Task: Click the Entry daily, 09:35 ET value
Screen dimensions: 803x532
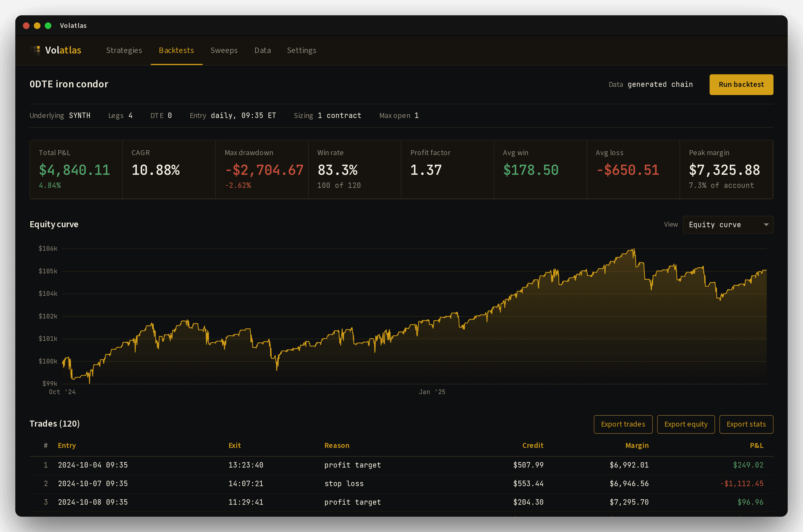Action: click(x=243, y=116)
